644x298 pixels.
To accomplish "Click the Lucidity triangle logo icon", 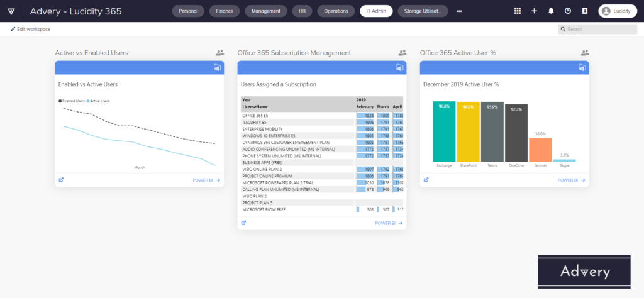I will coord(11,11).
